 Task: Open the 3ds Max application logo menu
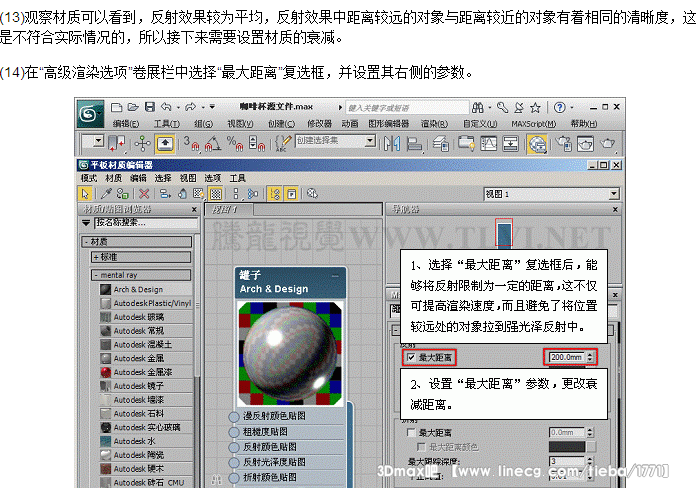[x=91, y=114]
